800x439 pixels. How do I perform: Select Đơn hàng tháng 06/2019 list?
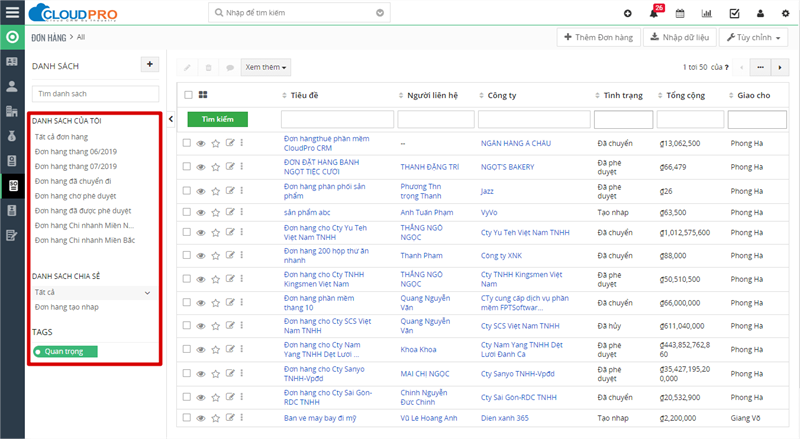pyautogui.click(x=76, y=152)
